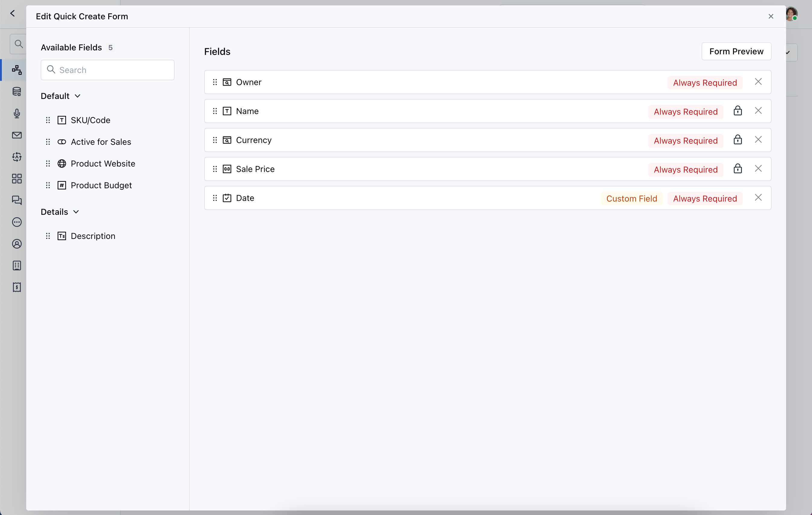Open the email module from the sidebar
The image size is (812, 515).
click(x=17, y=135)
